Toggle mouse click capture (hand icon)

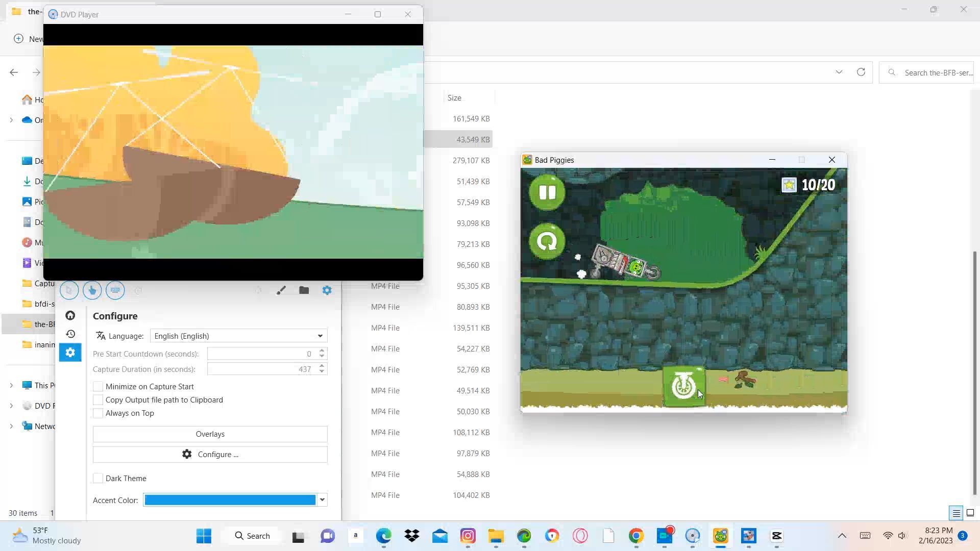pyautogui.click(x=92, y=290)
